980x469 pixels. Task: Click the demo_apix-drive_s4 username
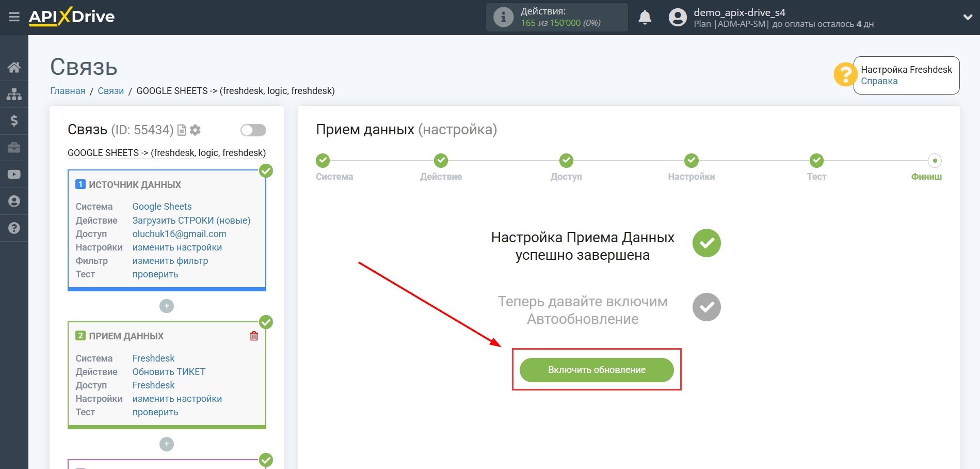[x=739, y=12]
